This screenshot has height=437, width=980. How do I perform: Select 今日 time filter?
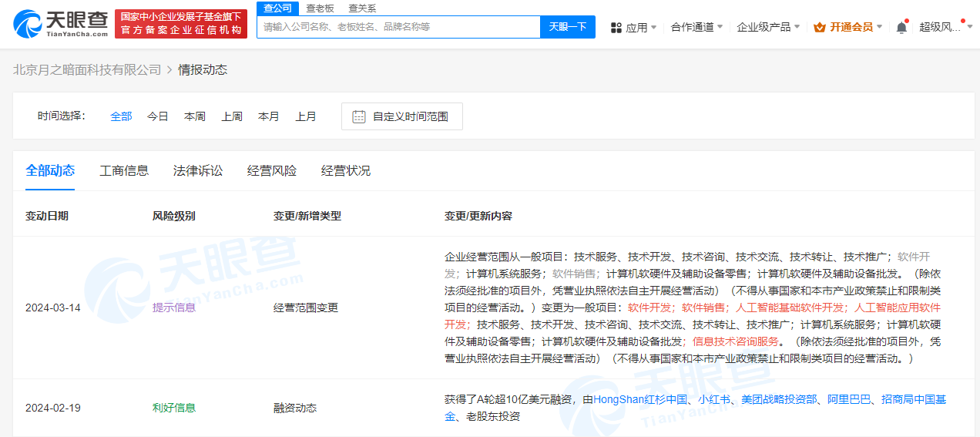pos(158,116)
